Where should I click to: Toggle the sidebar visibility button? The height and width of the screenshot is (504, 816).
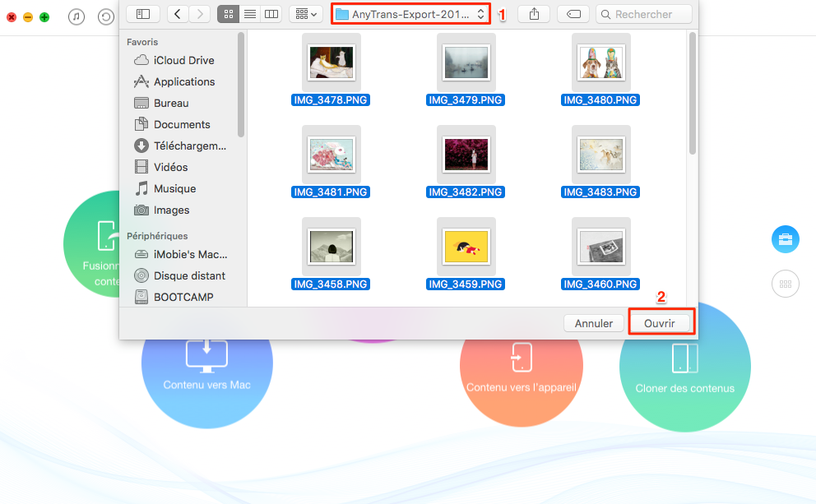(143, 14)
